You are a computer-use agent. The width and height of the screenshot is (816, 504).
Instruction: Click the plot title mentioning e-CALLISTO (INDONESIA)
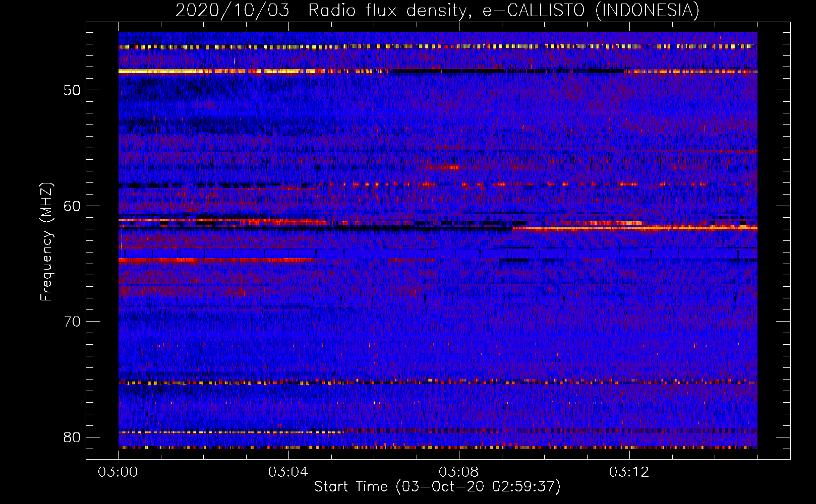click(437, 10)
